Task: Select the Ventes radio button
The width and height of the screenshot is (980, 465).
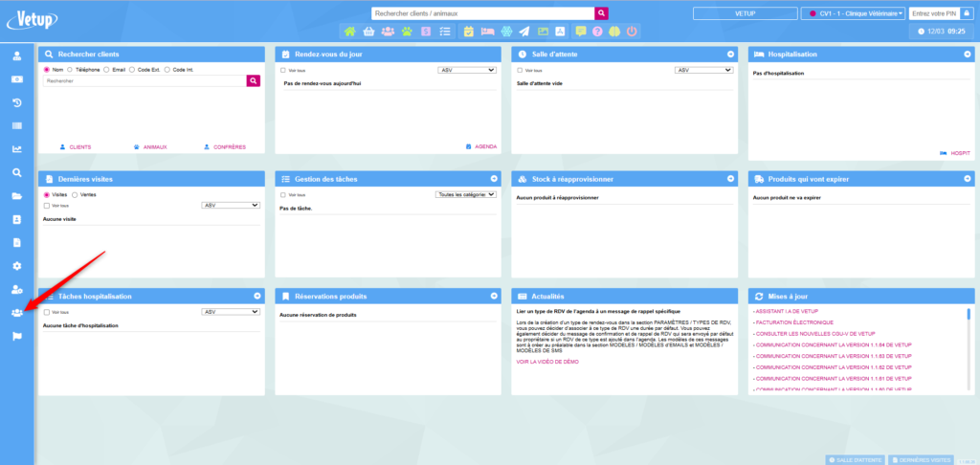Action: [x=76, y=194]
